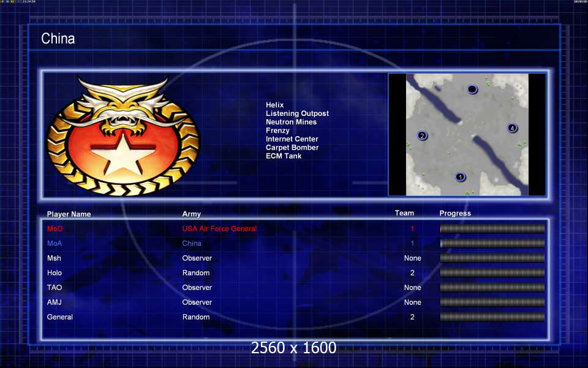This screenshot has height=368, width=588.
Task: Click the Player Name column header
Action: click(69, 214)
